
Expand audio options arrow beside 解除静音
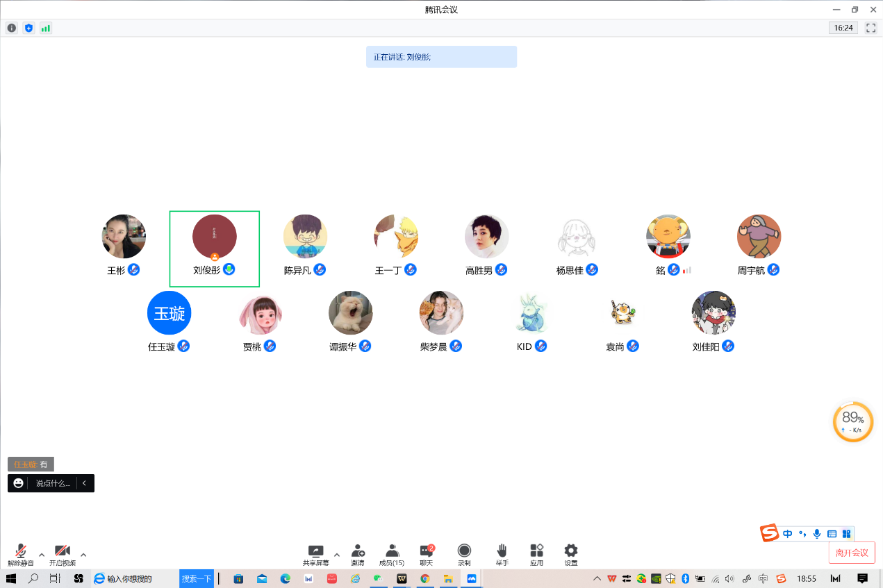point(42,555)
